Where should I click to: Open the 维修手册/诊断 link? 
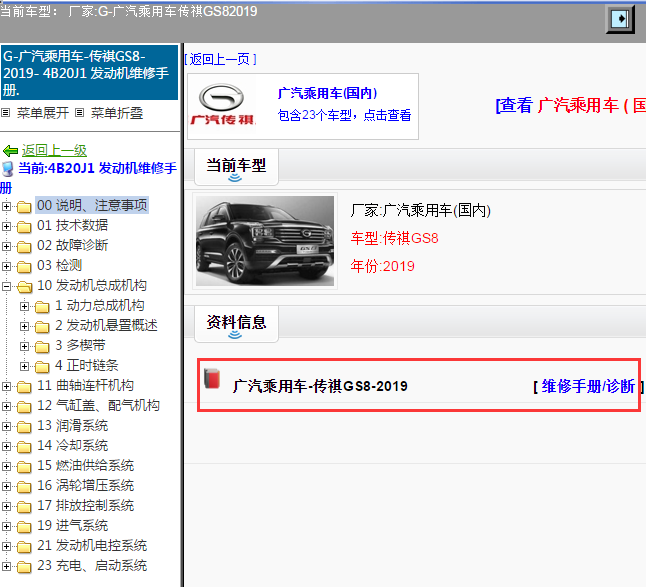(588, 386)
